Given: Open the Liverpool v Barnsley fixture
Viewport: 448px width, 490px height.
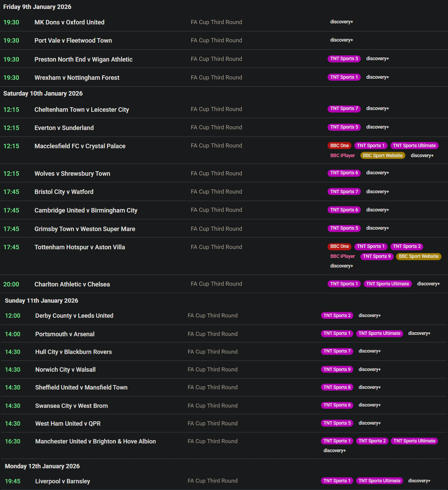Looking at the screenshot, I should click(63, 481).
